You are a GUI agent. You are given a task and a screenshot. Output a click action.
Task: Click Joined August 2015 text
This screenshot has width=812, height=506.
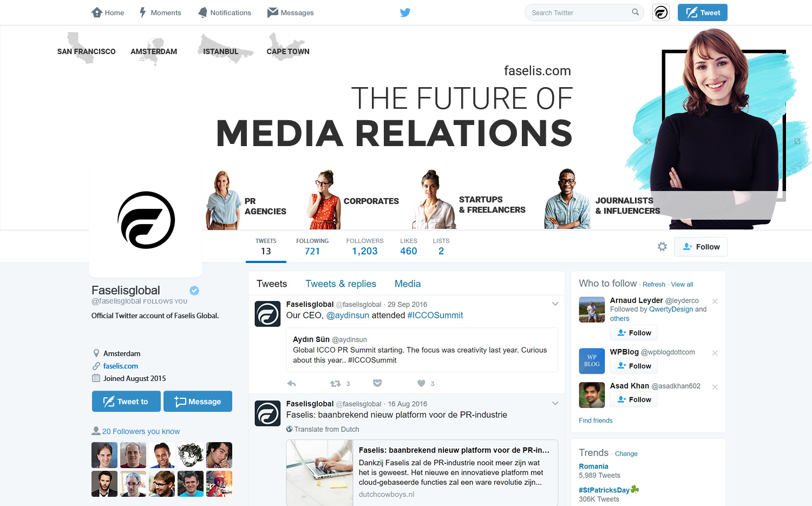point(134,378)
